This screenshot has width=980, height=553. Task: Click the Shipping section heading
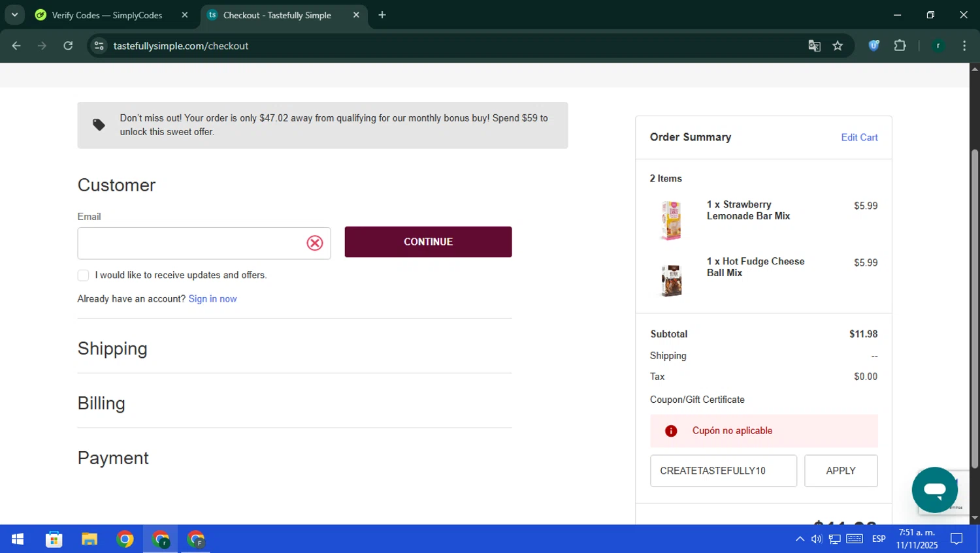tap(112, 349)
